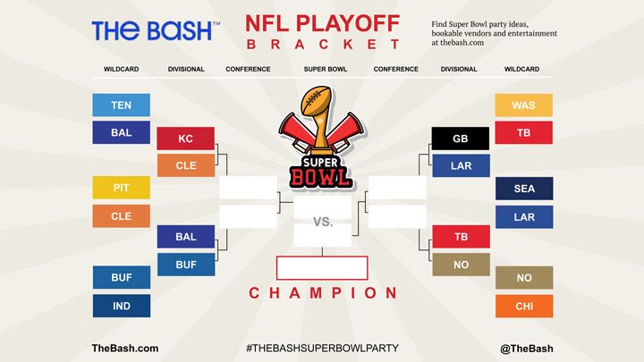Click The Bash logo at top left
The width and height of the screenshot is (644, 362).
pyautogui.click(x=156, y=31)
